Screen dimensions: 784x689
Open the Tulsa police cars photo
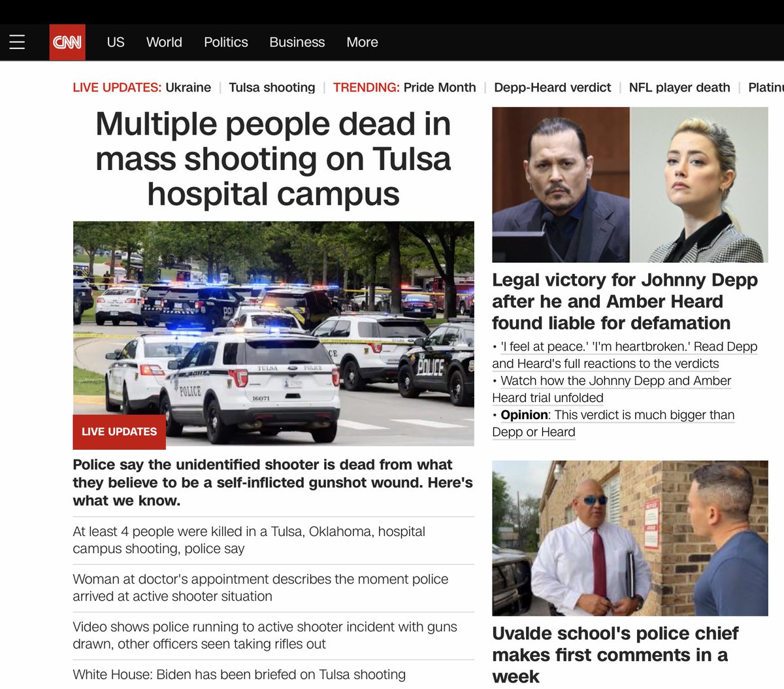pyautogui.click(x=274, y=333)
